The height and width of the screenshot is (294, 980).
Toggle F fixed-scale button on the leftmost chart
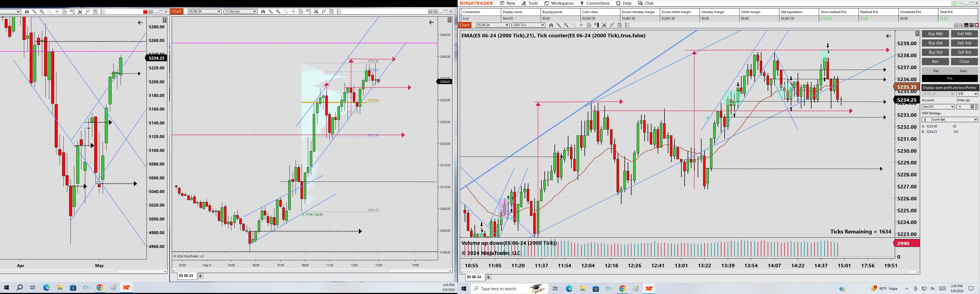(164, 20)
